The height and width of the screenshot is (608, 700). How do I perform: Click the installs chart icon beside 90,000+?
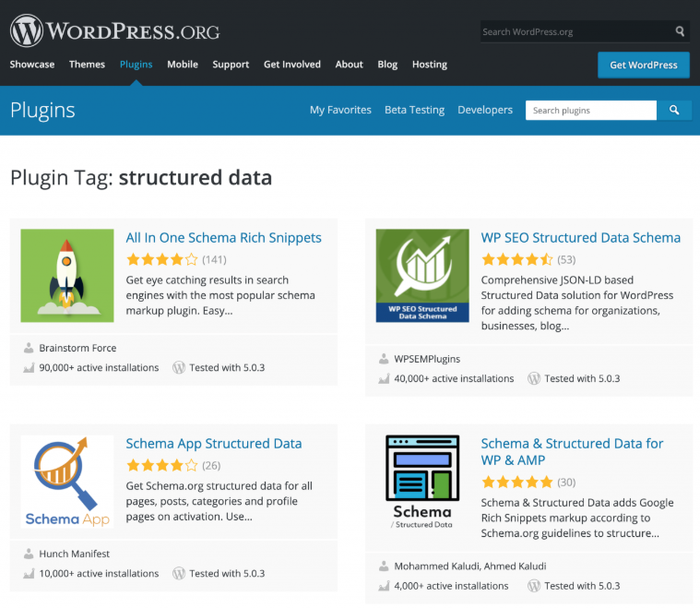point(29,367)
